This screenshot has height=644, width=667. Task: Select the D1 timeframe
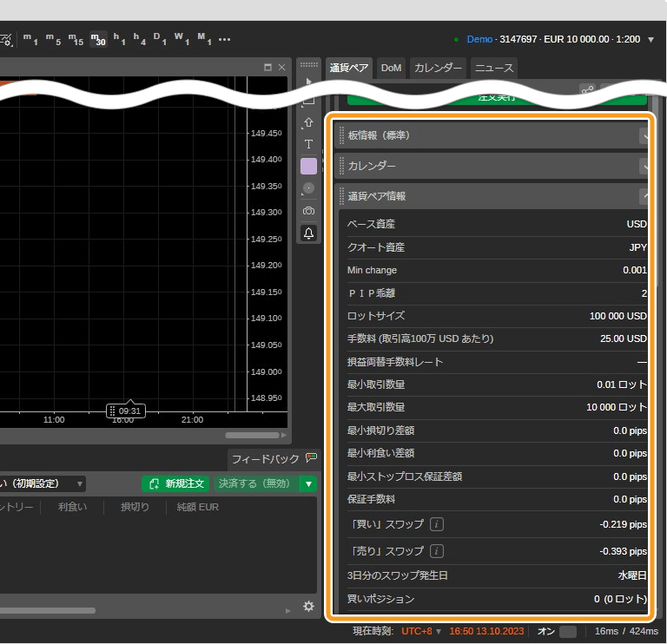tap(160, 39)
